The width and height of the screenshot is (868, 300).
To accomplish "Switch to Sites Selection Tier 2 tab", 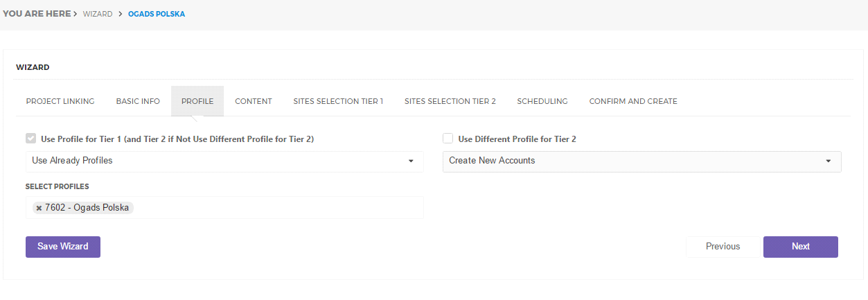I will click(450, 101).
